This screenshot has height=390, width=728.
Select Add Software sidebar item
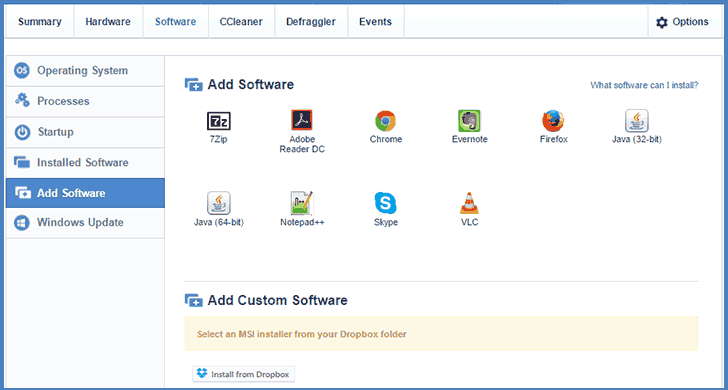[85, 193]
